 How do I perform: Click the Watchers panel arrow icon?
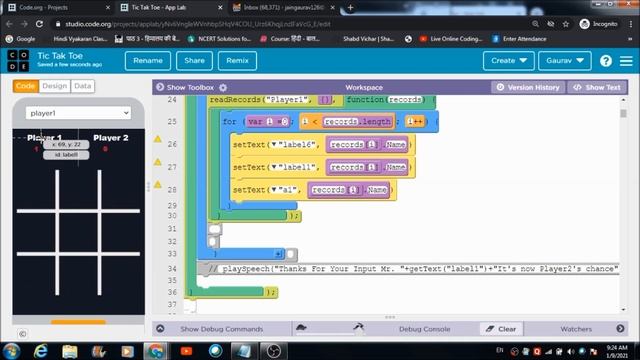(x=620, y=329)
